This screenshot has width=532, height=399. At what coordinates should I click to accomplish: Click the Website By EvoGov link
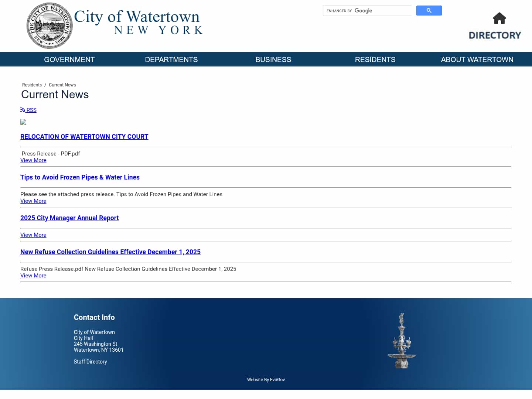tap(266, 380)
